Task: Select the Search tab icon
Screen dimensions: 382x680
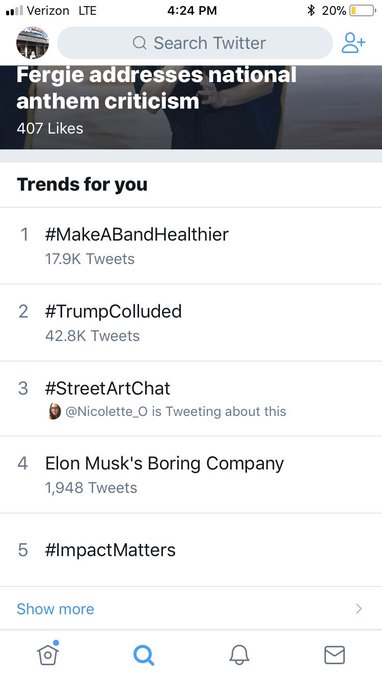Action: pyautogui.click(x=144, y=654)
